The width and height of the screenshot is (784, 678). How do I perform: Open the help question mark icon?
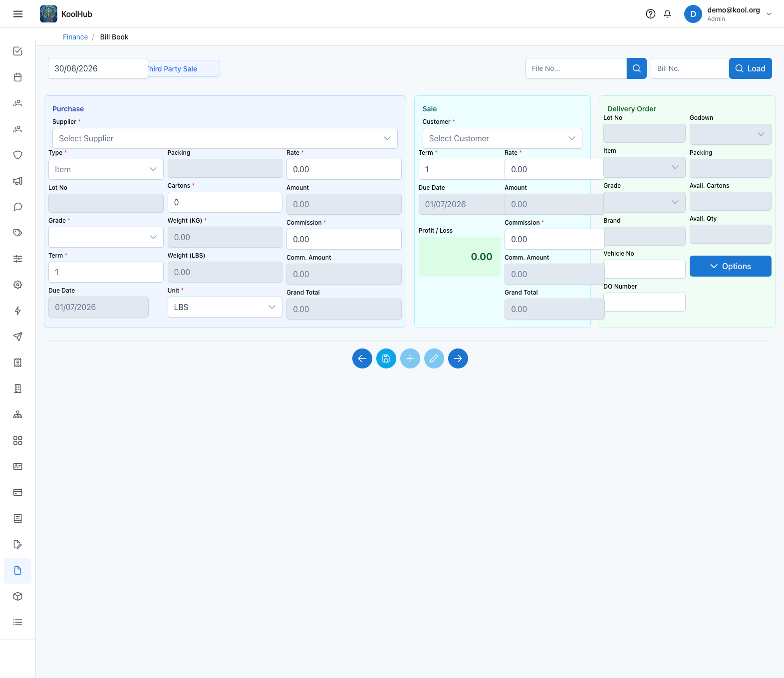tap(650, 14)
